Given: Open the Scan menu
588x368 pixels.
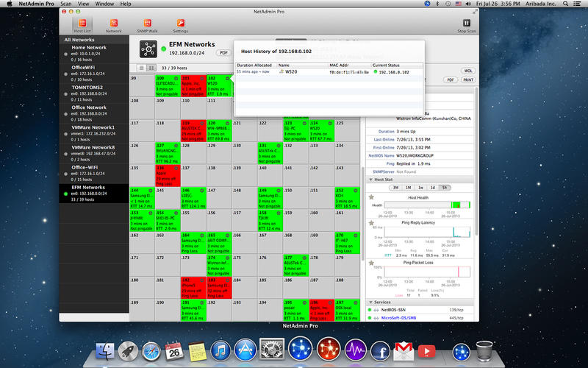Looking at the screenshot, I should (66, 4).
